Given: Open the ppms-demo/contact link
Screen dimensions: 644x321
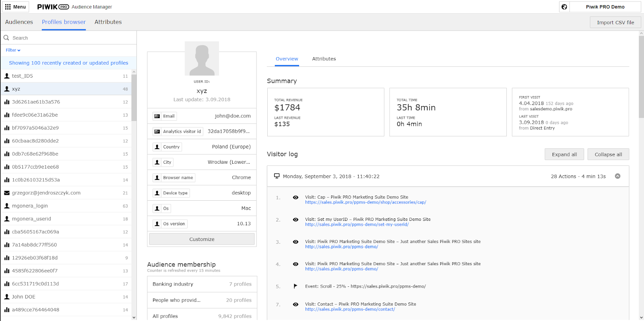Looking at the screenshot, I should tap(350, 309).
